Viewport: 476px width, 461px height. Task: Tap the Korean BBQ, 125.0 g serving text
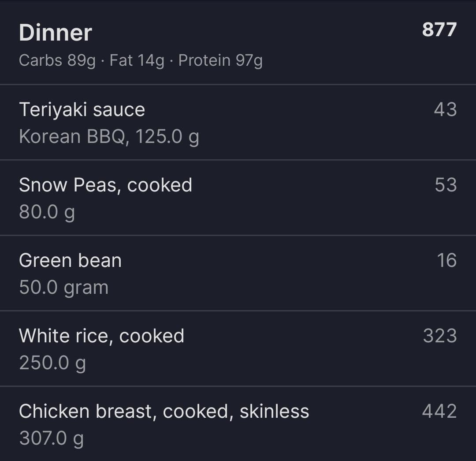tap(109, 137)
